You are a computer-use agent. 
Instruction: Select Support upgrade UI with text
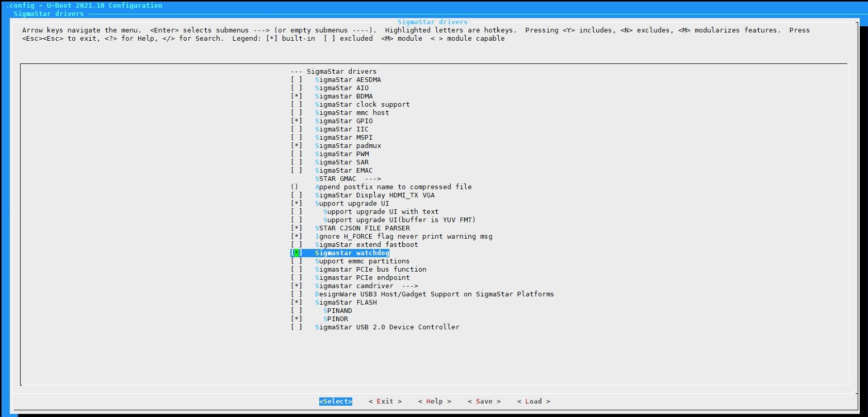click(x=365, y=212)
